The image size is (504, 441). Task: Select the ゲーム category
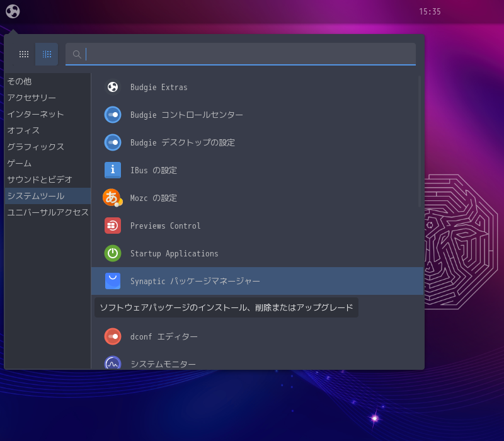48,163
